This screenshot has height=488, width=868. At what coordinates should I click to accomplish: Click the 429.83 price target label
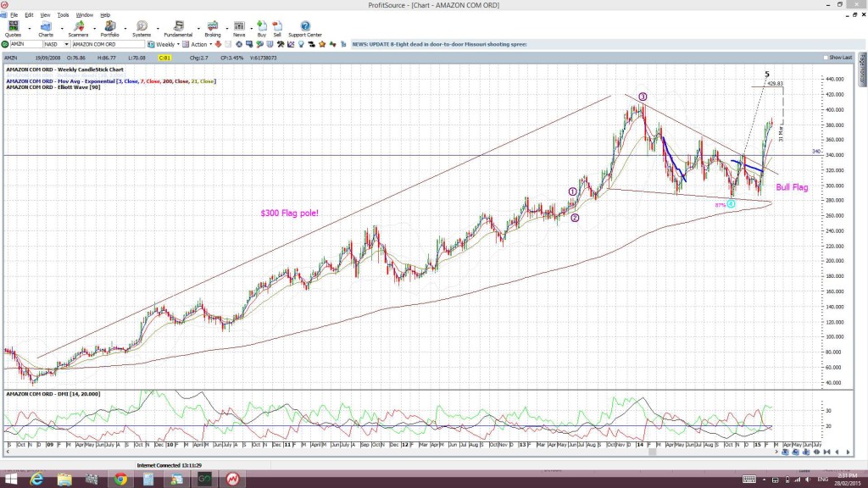(x=775, y=84)
